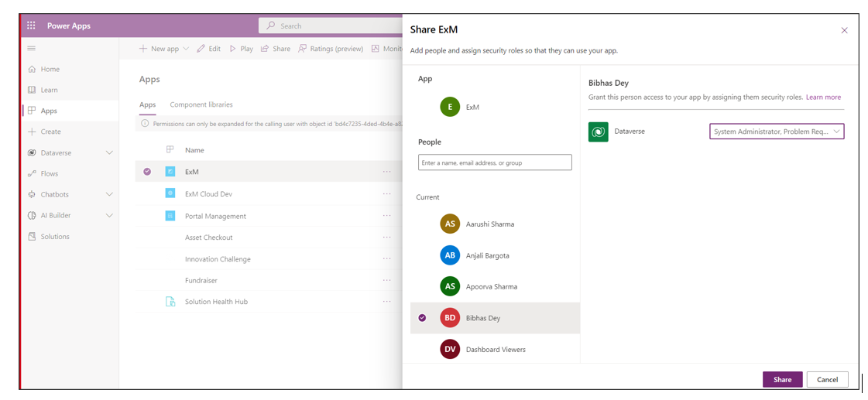Open Ratings (preview) in the toolbar

(331, 49)
